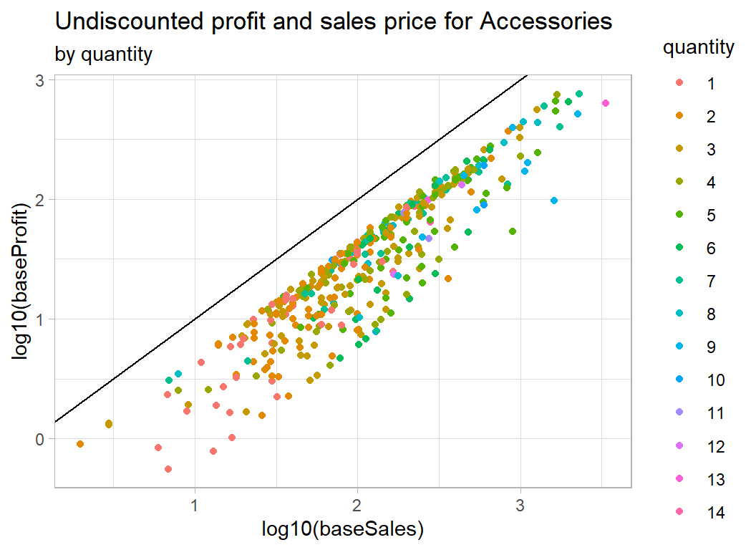Click the pink data point at far right

pyautogui.click(x=606, y=103)
